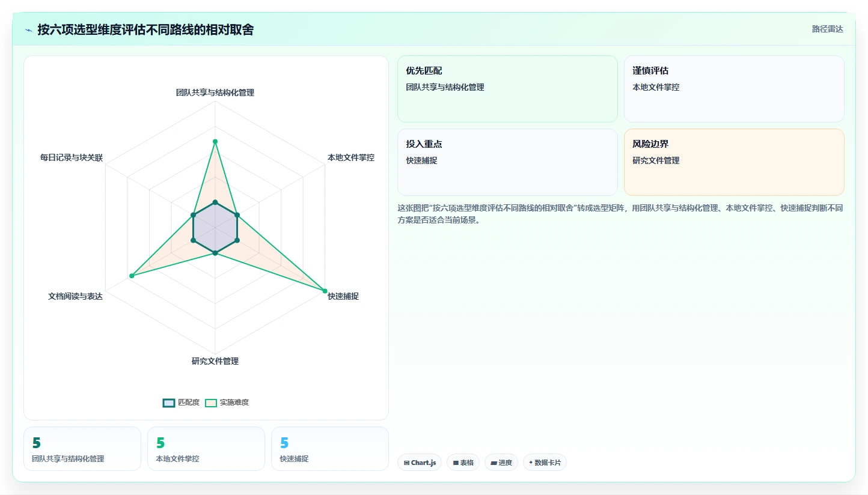
Task: Click the radar axis label 研究文件管理
Action: pos(215,361)
